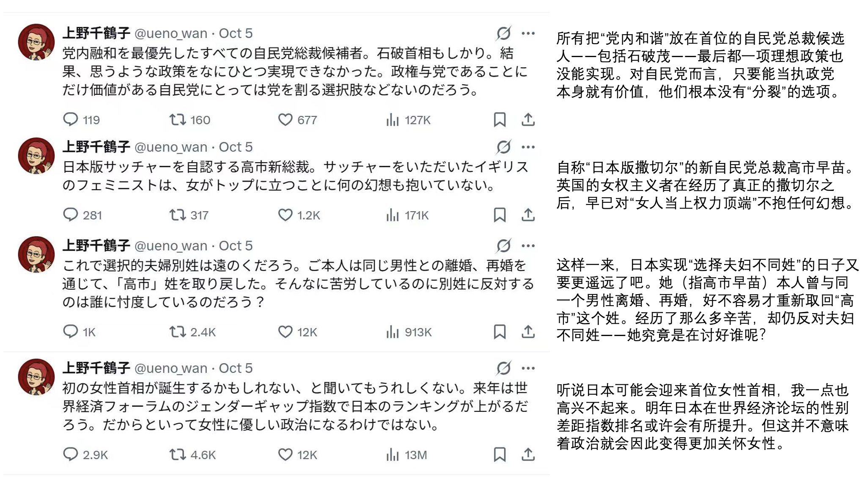
Task: Open more options on the サッチャー tweet
Action: pos(528,147)
